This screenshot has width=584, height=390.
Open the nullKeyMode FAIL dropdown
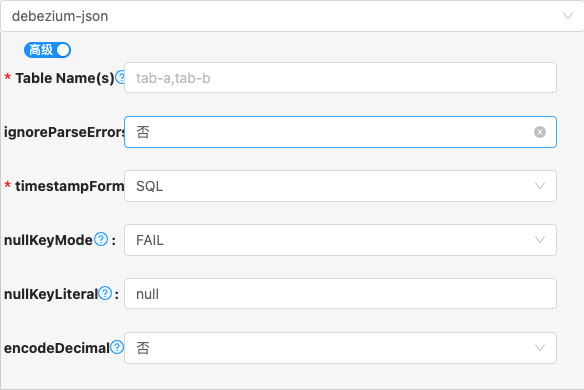tap(340, 240)
